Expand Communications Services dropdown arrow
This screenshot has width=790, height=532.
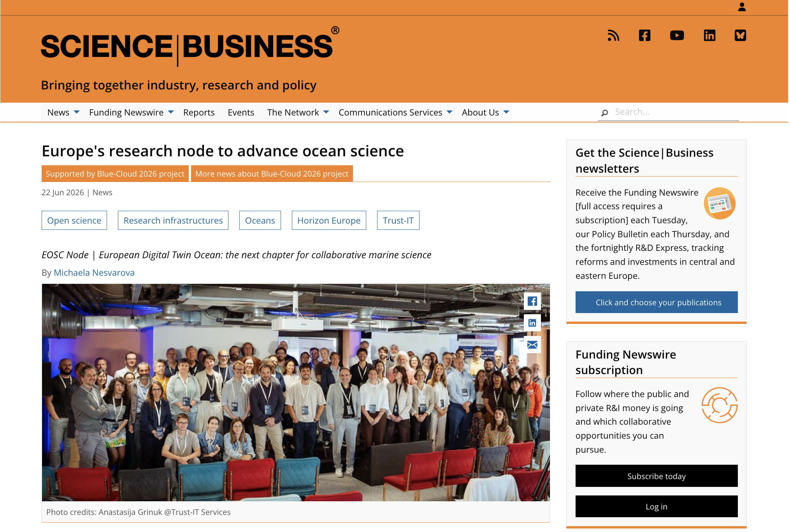449,112
